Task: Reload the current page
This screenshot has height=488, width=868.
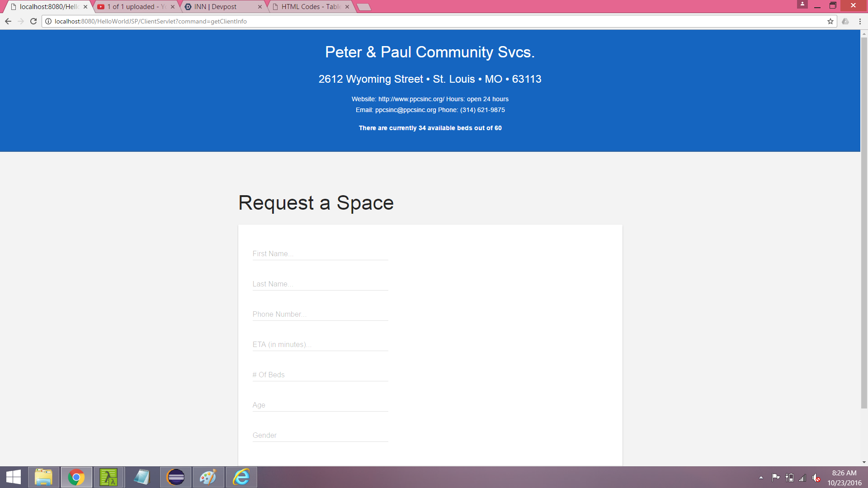Action: click(x=33, y=21)
